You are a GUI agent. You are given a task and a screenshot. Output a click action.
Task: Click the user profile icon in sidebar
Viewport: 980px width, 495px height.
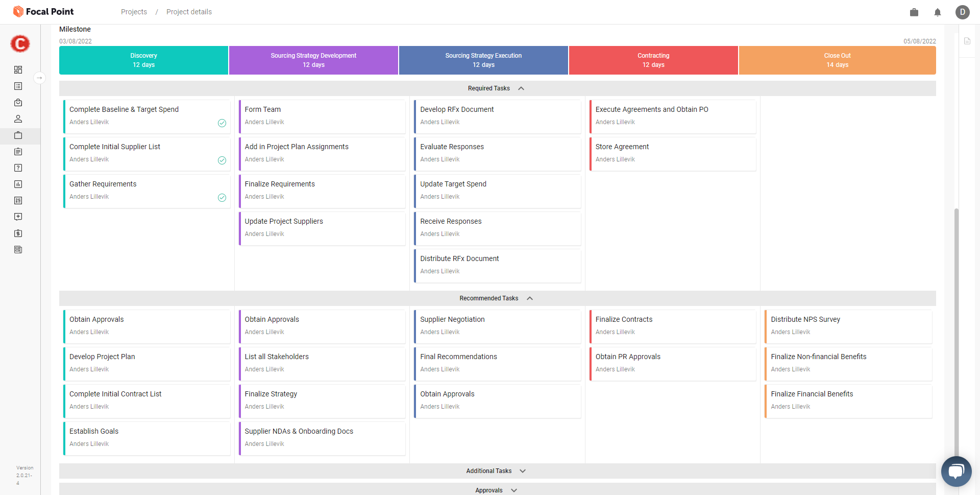point(18,119)
